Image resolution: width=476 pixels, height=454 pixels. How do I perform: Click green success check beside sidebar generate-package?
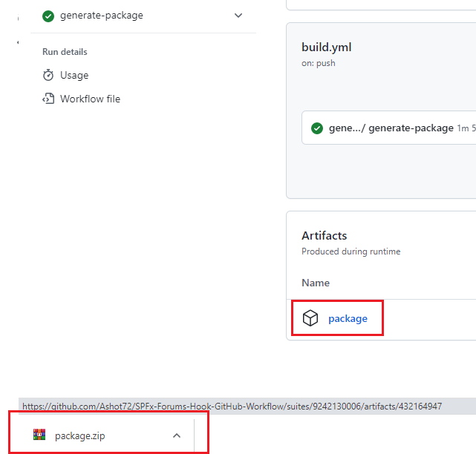48,16
